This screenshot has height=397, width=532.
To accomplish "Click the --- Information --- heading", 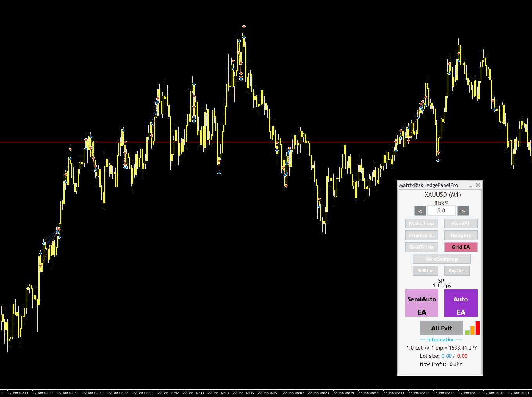I will 441,340.
